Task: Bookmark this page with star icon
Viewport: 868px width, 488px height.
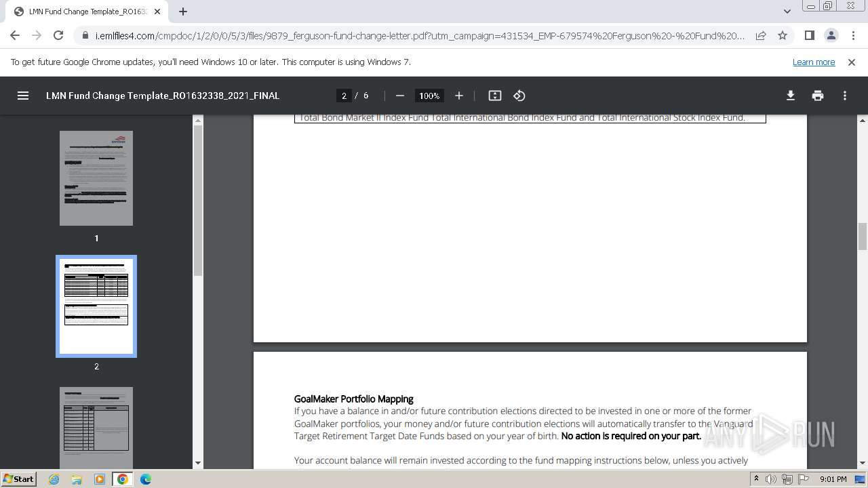Action: tap(783, 35)
